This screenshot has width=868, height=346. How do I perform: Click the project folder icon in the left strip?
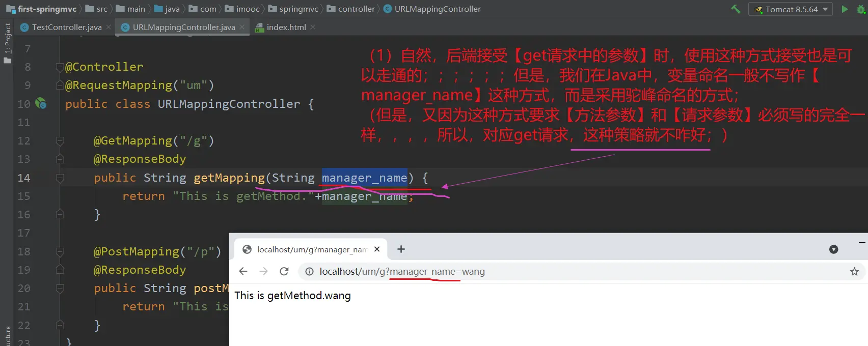[7, 61]
